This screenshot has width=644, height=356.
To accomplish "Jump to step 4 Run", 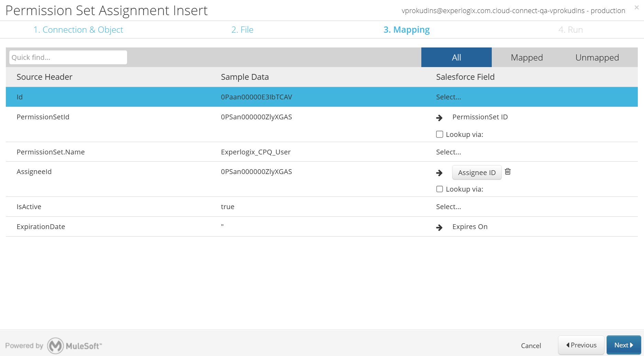I will [x=570, y=30].
